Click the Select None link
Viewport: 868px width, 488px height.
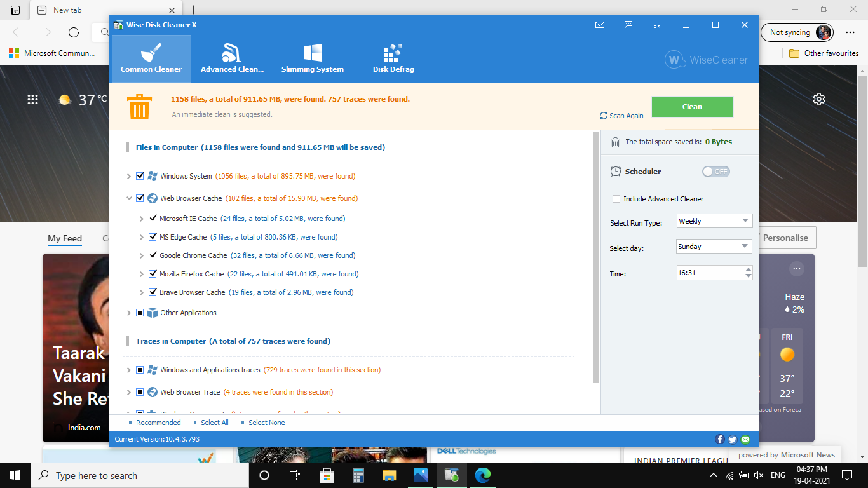267,423
